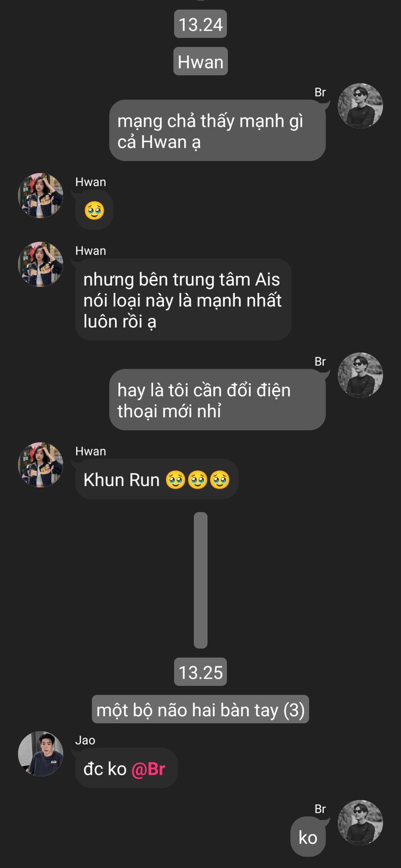Tap Hwan's avatar next to crying emoji

pos(40,195)
